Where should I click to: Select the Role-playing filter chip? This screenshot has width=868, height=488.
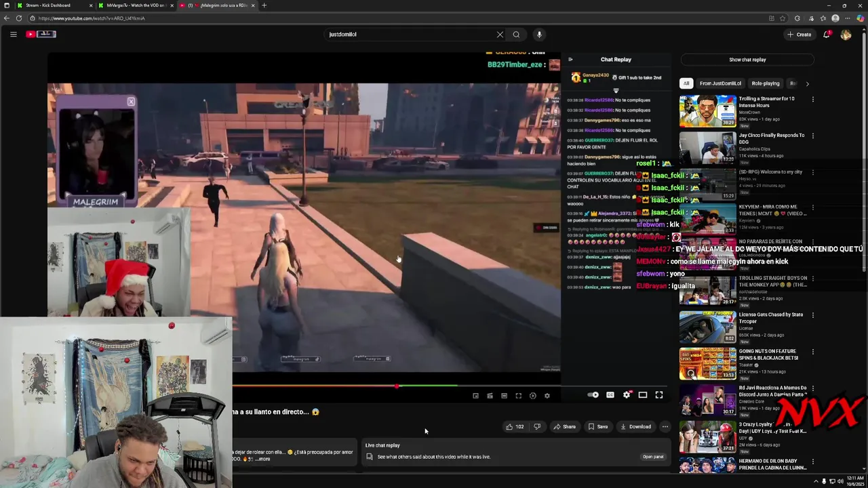tap(766, 83)
